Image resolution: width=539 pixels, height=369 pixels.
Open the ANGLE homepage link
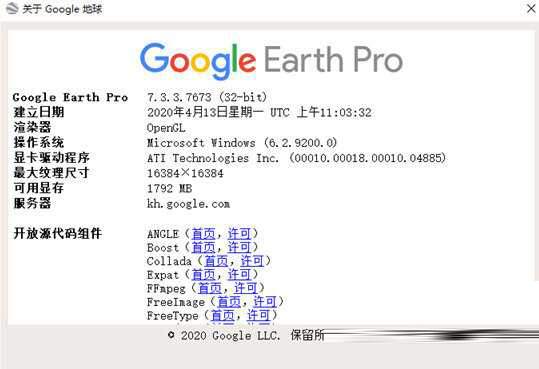click(204, 234)
